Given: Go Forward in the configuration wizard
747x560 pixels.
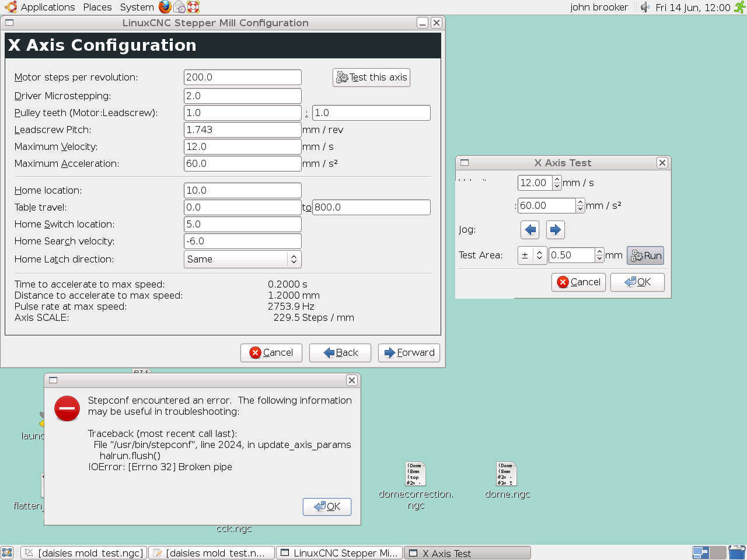Looking at the screenshot, I should tap(409, 352).
